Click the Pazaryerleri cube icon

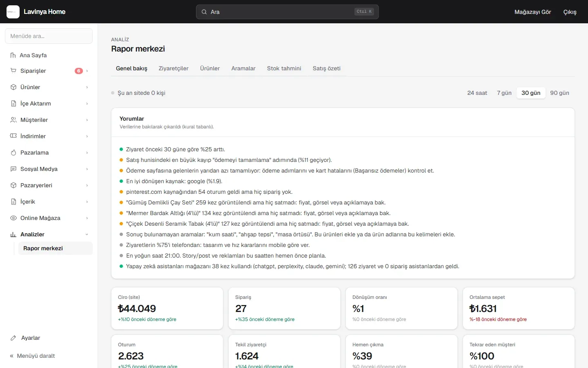(x=13, y=185)
